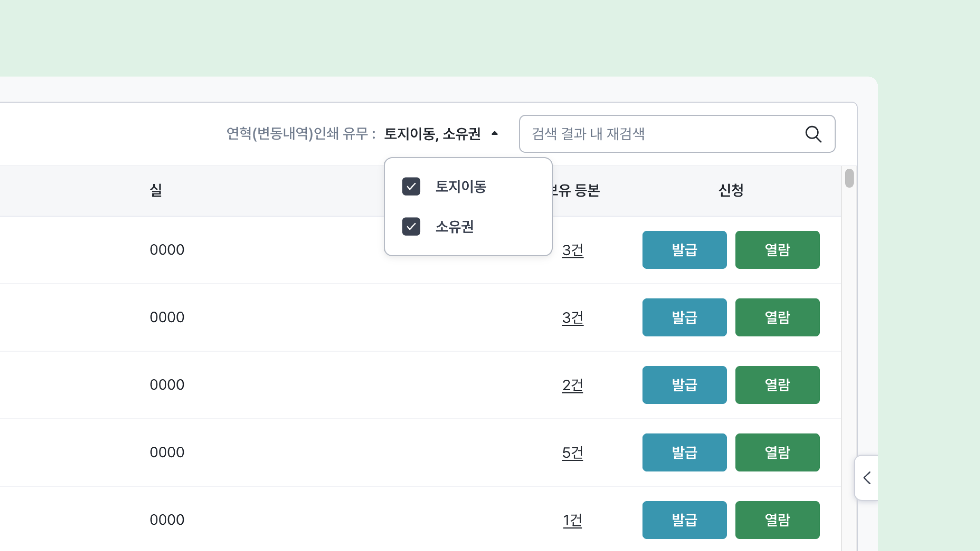
Task: Click 열람 button in the 2건 row
Action: pos(777,385)
